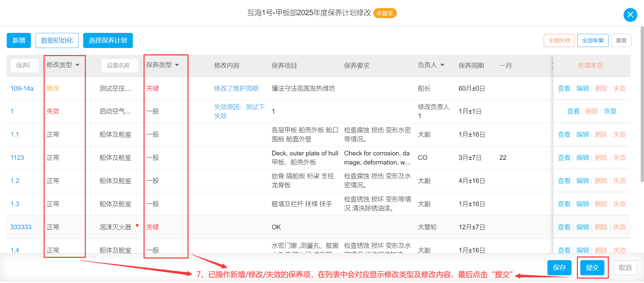644x283 pixels.
Task: Click the 数据初始化 button
Action: coord(57,41)
